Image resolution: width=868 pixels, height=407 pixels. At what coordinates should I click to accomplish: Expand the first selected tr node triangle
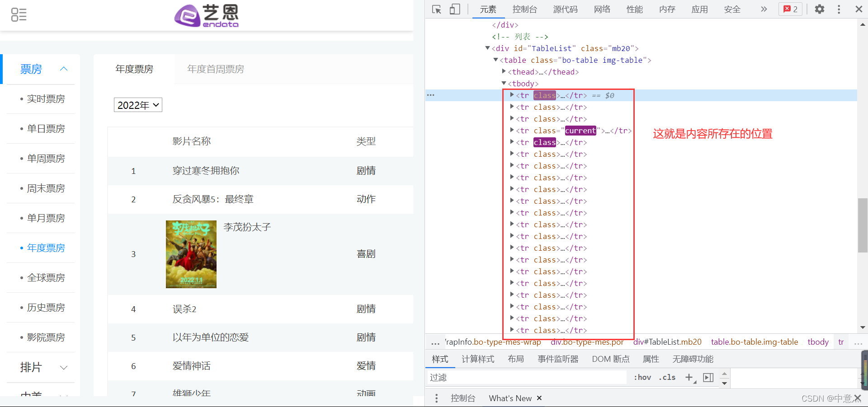point(512,95)
